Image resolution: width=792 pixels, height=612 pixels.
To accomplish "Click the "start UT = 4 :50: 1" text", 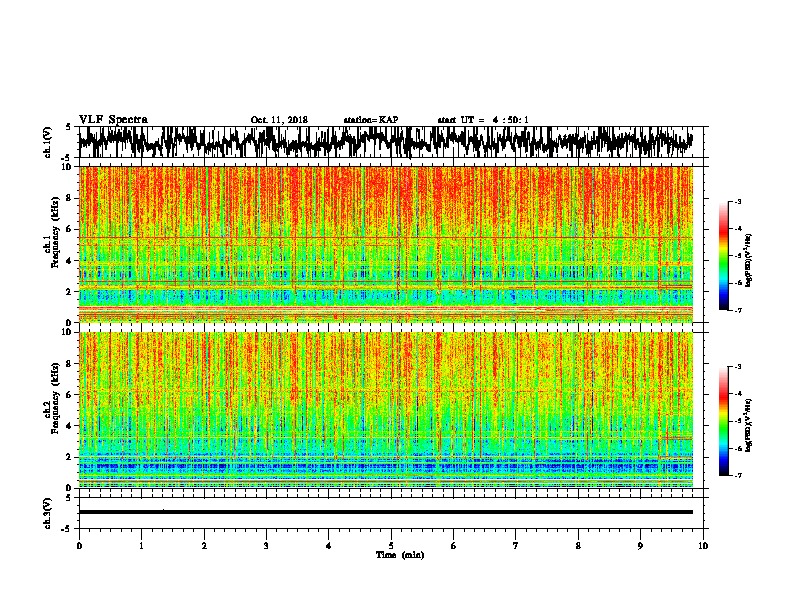I will (x=483, y=120).
